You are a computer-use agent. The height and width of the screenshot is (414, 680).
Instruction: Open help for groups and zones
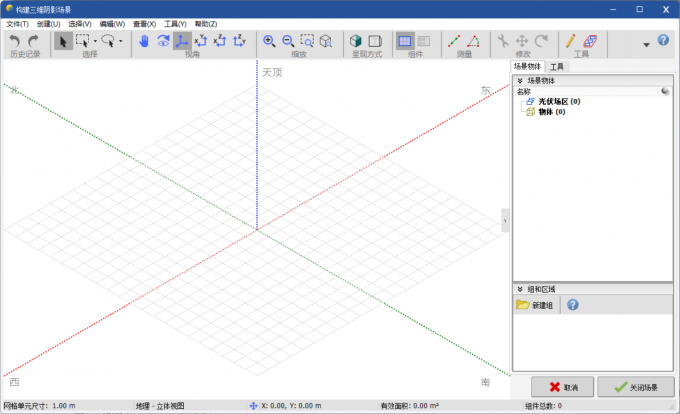tap(572, 305)
